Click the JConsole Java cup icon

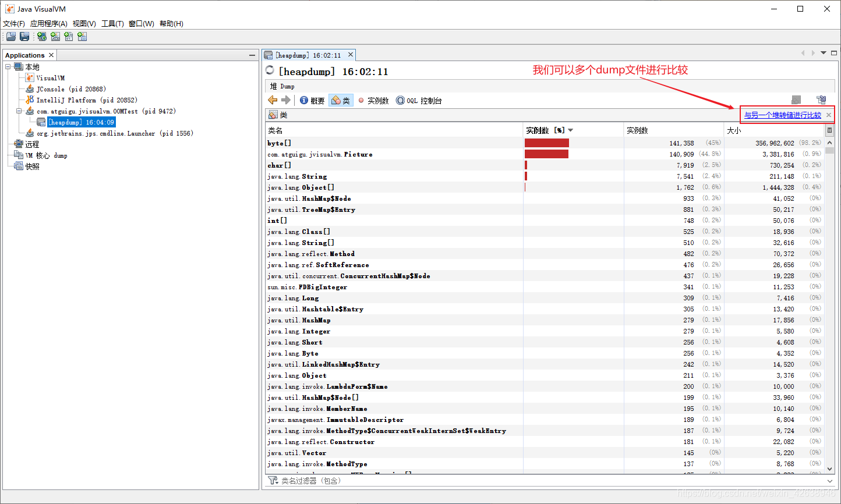click(30, 88)
